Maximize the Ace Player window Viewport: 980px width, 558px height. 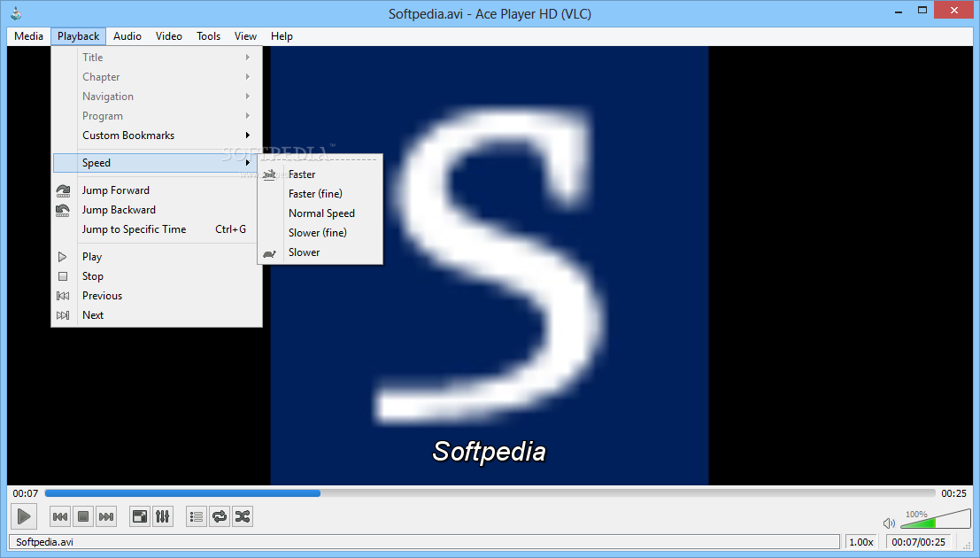tap(922, 10)
